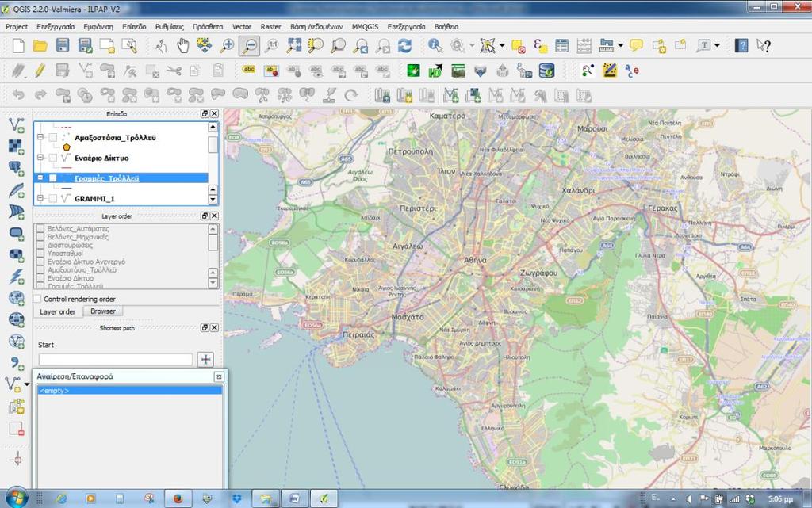The height and width of the screenshot is (508, 812).
Task: Select the Pan Map hand tool
Action: pyautogui.click(x=183, y=46)
